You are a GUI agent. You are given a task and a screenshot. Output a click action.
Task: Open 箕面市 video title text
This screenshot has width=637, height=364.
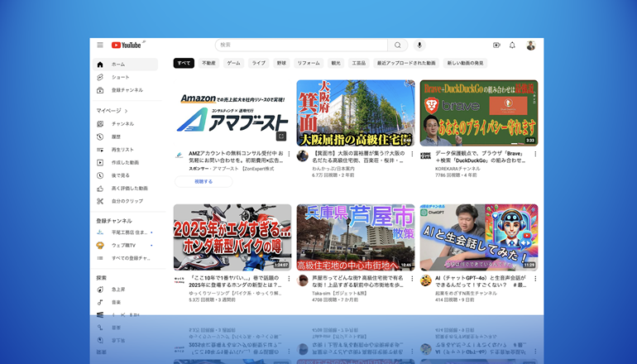click(x=359, y=157)
